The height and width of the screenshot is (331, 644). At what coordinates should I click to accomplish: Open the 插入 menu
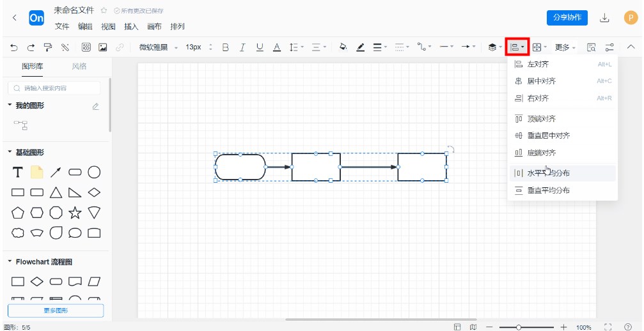pos(131,27)
